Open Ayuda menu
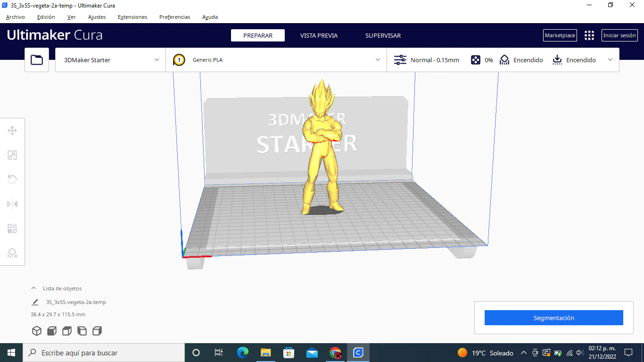Viewport: 644px width, 362px height. [210, 17]
